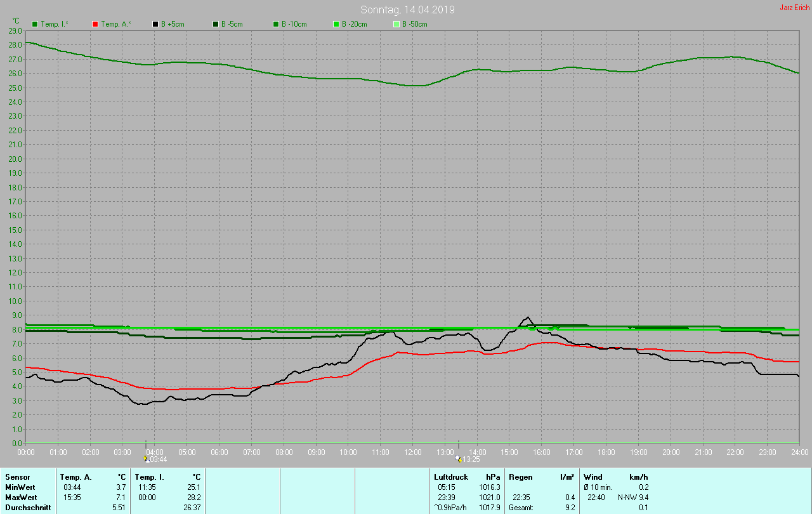Click the 'km/h' unit header
The width and height of the screenshot is (812, 514).
point(639,477)
